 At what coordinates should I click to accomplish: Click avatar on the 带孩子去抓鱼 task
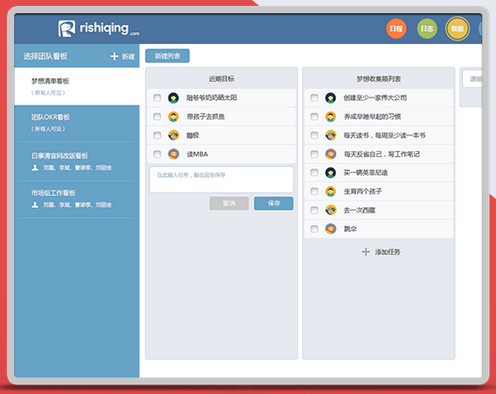pos(173,116)
